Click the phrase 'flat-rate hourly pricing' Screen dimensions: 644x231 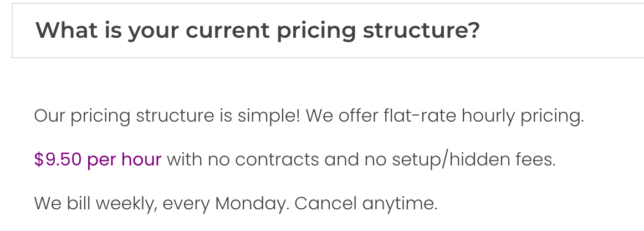[x=483, y=117]
